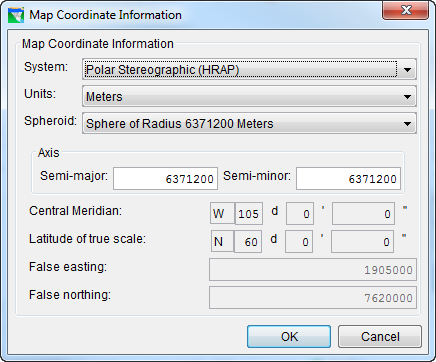Image resolution: width=436 pixels, height=362 pixels.
Task: Click the False easting field 1905000
Action: click(x=313, y=269)
